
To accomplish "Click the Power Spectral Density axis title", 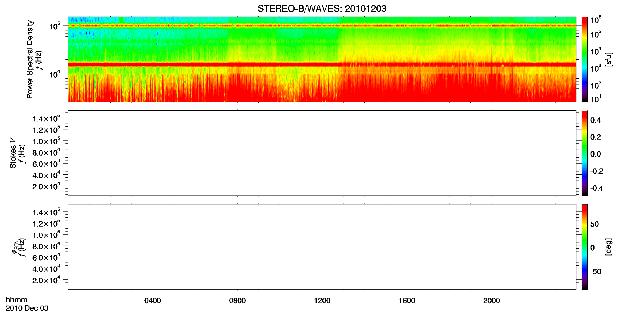I will click(x=30, y=59).
